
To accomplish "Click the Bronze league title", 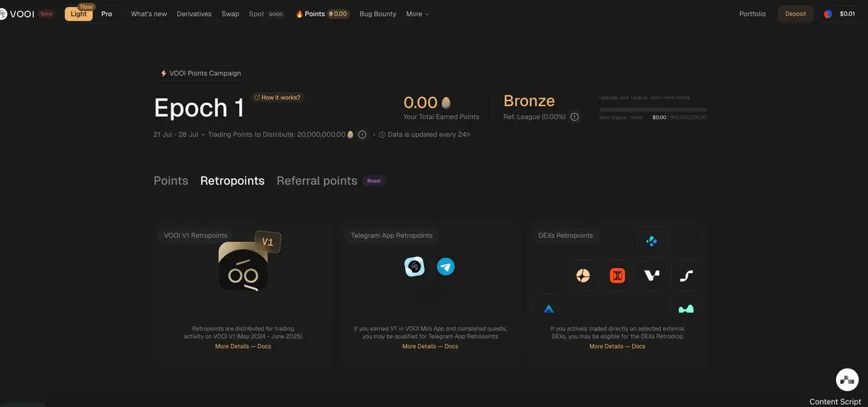I will point(529,101).
